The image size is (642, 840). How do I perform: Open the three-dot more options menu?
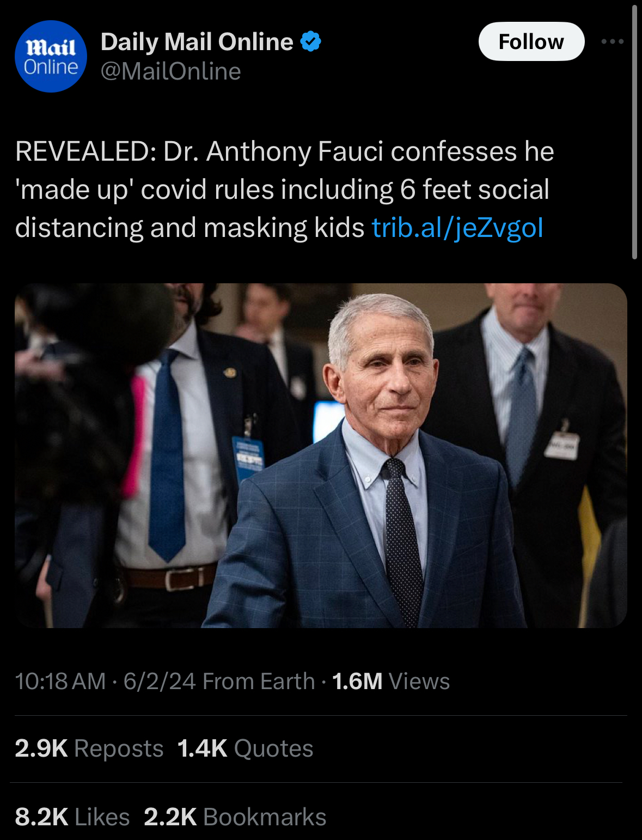612,41
